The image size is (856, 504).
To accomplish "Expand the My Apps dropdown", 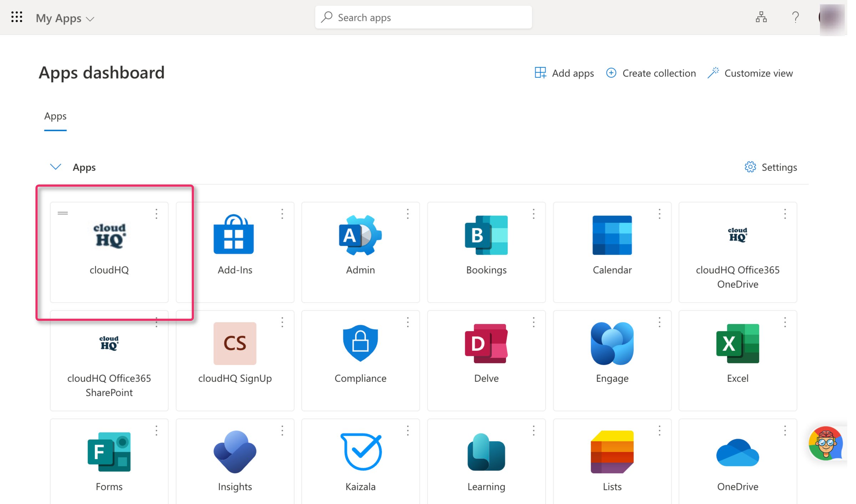I will 65,18.
